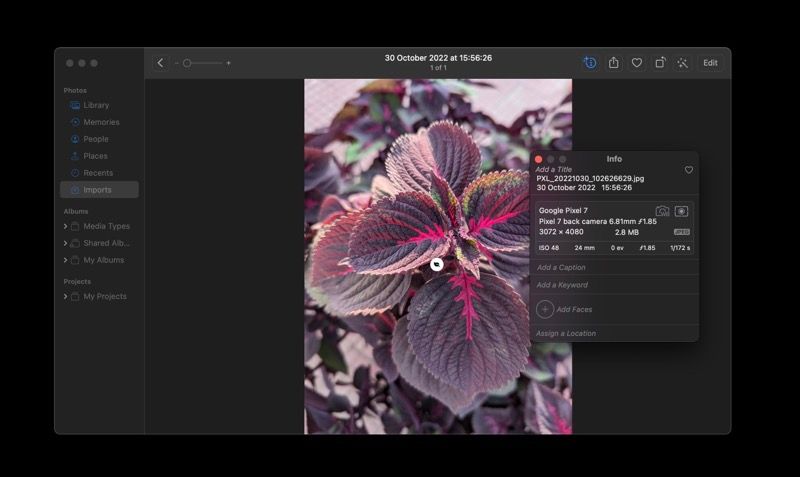Click the zoom slider in the toolbar

(202, 63)
